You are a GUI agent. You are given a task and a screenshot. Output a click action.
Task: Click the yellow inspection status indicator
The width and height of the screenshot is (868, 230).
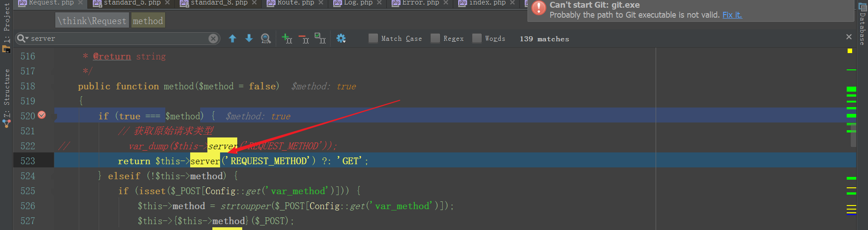click(850, 51)
